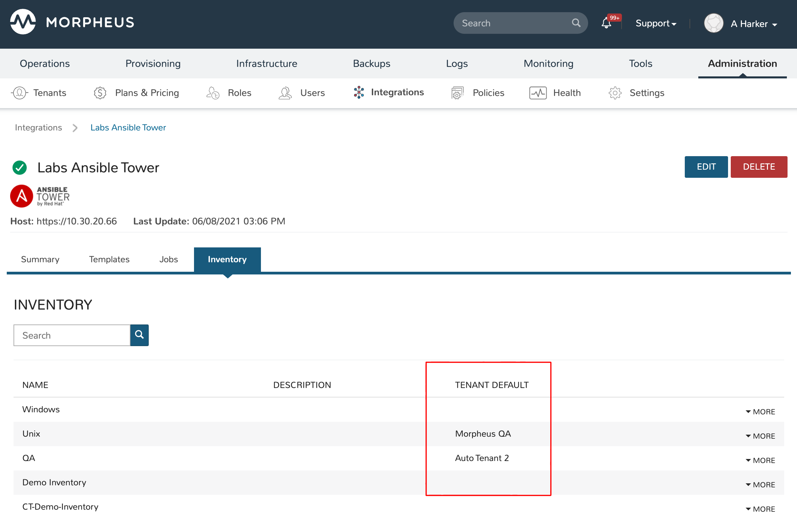Click the Roles icon
This screenshot has height=532, width=797.
pos(213,93)
